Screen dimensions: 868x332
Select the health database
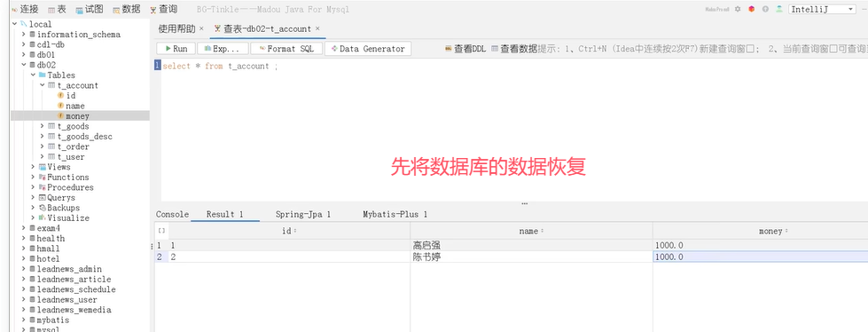(x=51, y=238)
